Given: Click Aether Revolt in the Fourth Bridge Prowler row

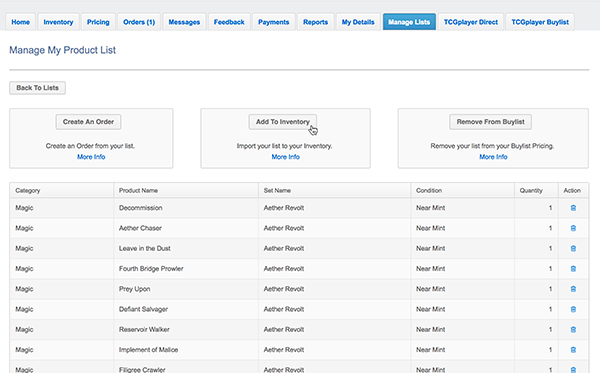Looking at the screenshot, I should (x=284, y=269).
